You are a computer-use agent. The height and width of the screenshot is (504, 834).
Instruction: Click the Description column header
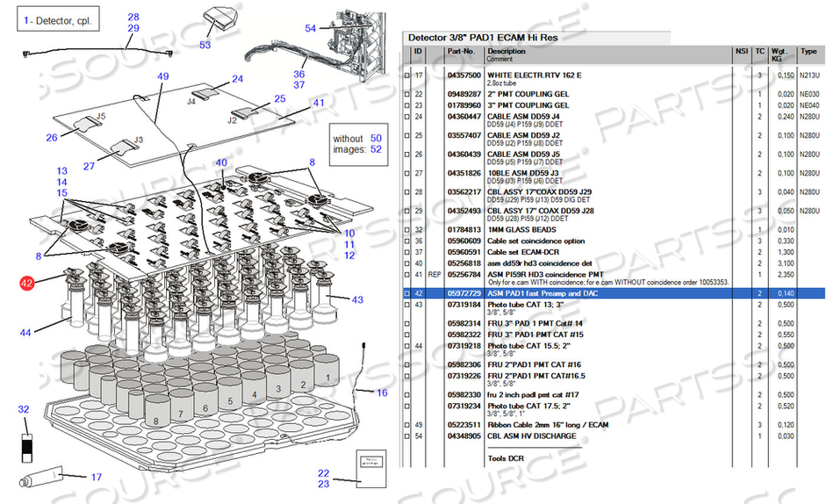point(506,51)
